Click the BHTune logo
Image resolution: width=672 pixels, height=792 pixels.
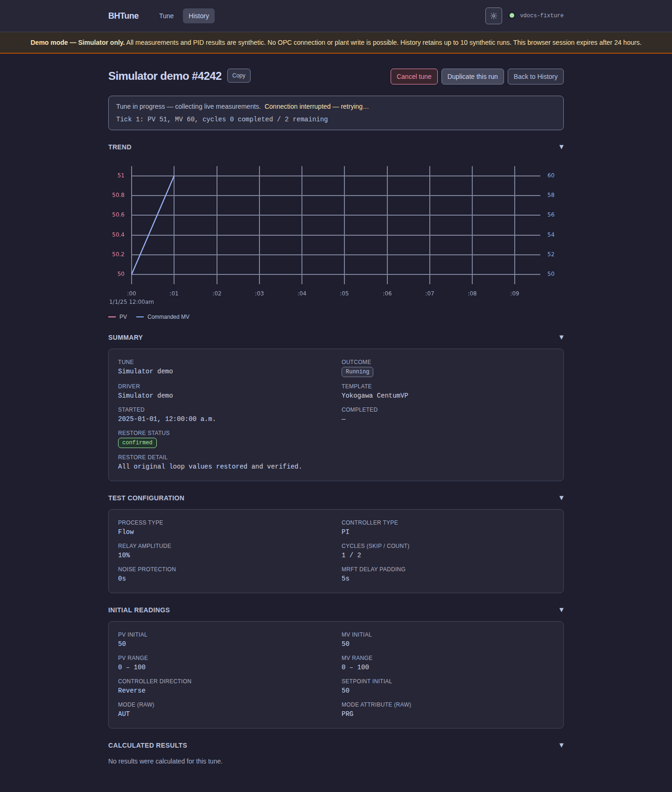[123, 16]
